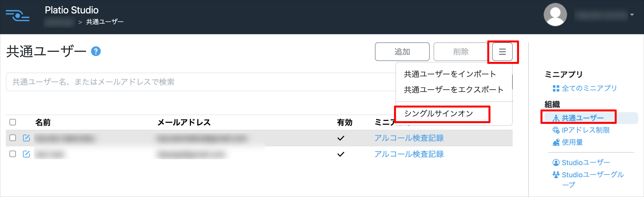Open the help icon beside 共通ユーザー heading
This screenshot has width=644, height=197.
pos(96,51)
